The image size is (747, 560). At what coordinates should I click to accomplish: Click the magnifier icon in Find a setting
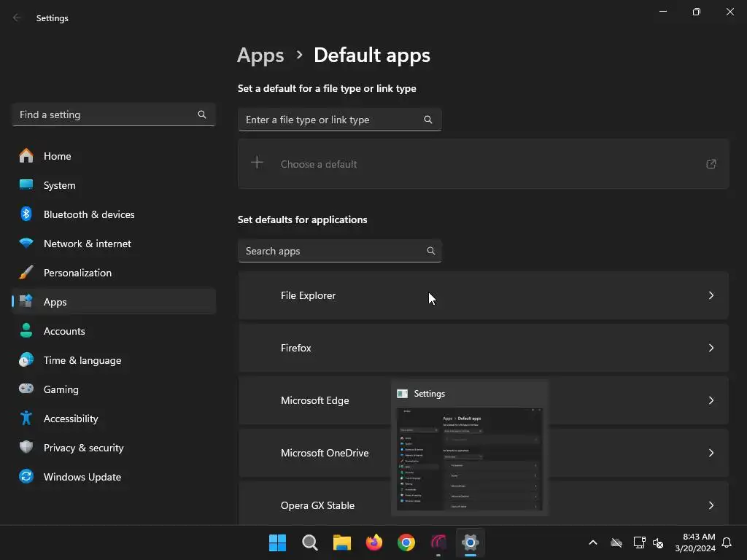point(202,114)
